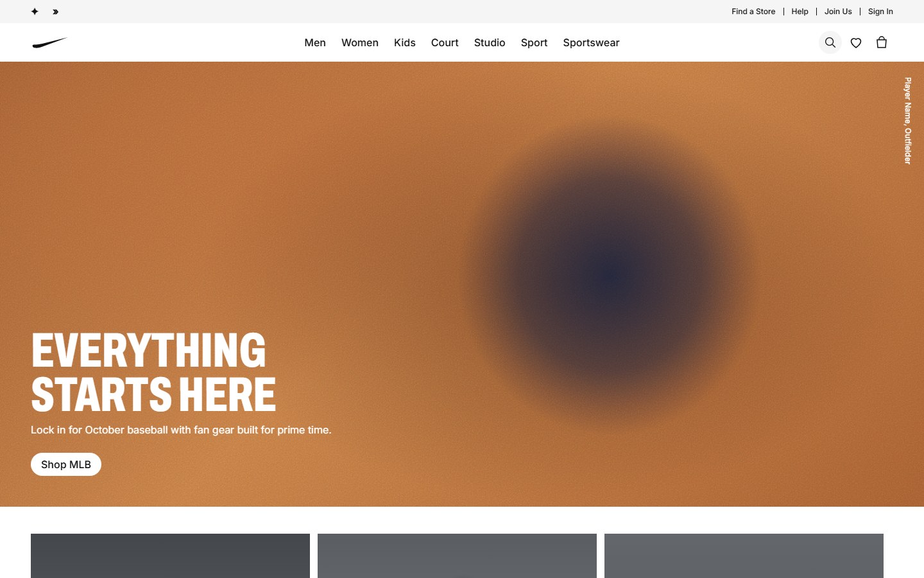Image resolution: width=924 pixels, height=578 pixels.
Task: Click the four-point star brand icon
Action: point(35,12)
